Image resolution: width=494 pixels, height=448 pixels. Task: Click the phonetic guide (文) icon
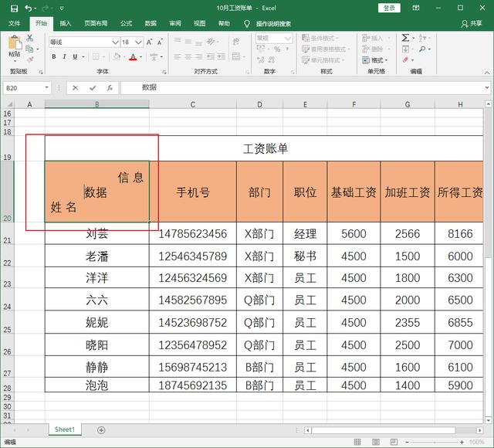[154, 57]
